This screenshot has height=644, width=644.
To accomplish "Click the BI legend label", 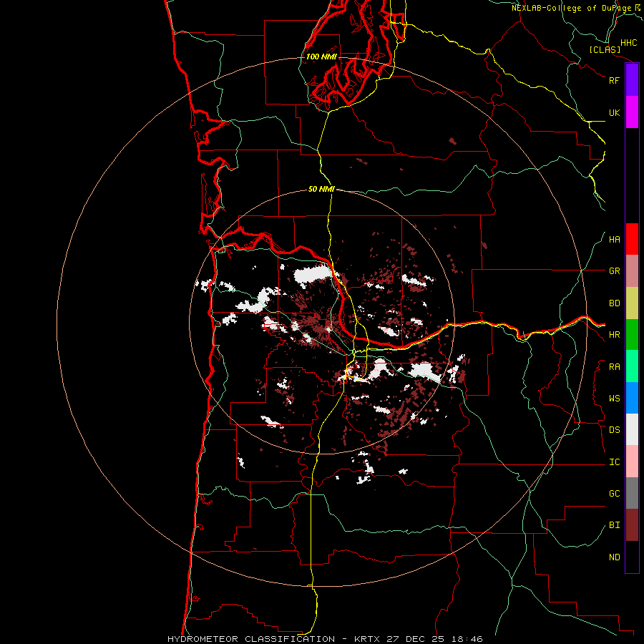I will [x=614, y=525].
